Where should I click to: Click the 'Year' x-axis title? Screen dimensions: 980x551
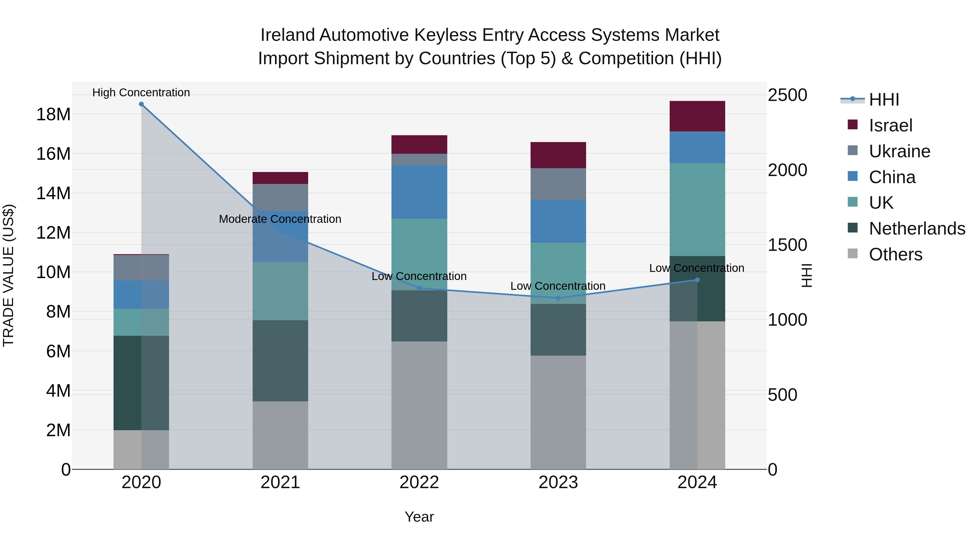pyautogui.click(x=419, y=517)
